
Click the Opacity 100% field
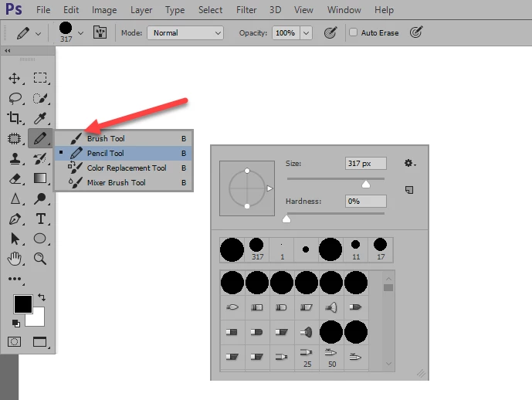[x=286, y=33]
